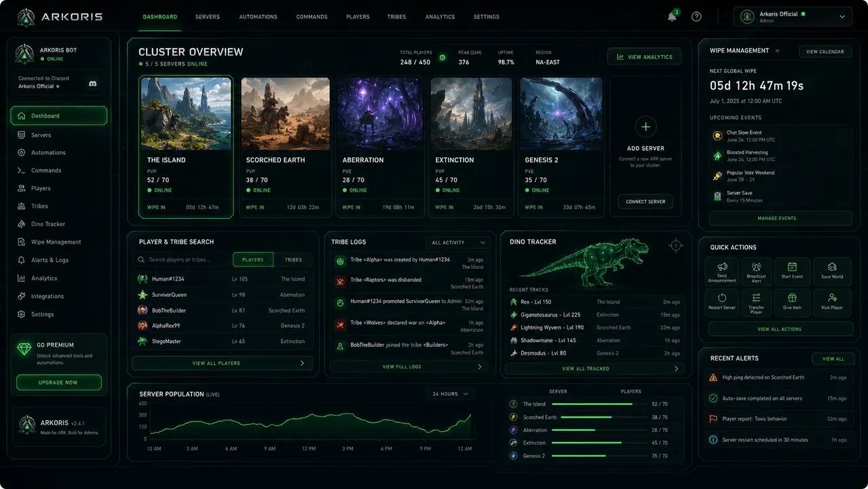Click the View Full Logs chevron arrow
The image size is (868, 489).
click(x=479, y=367)
